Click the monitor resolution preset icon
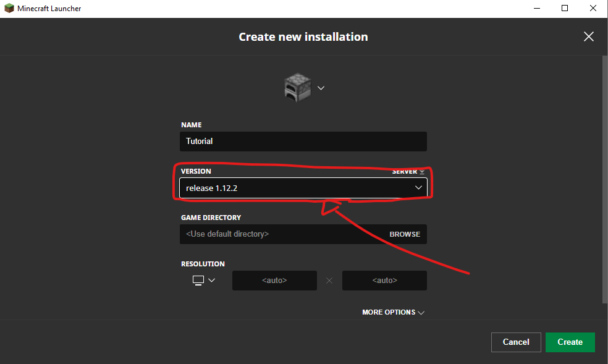 coord(198,281)
